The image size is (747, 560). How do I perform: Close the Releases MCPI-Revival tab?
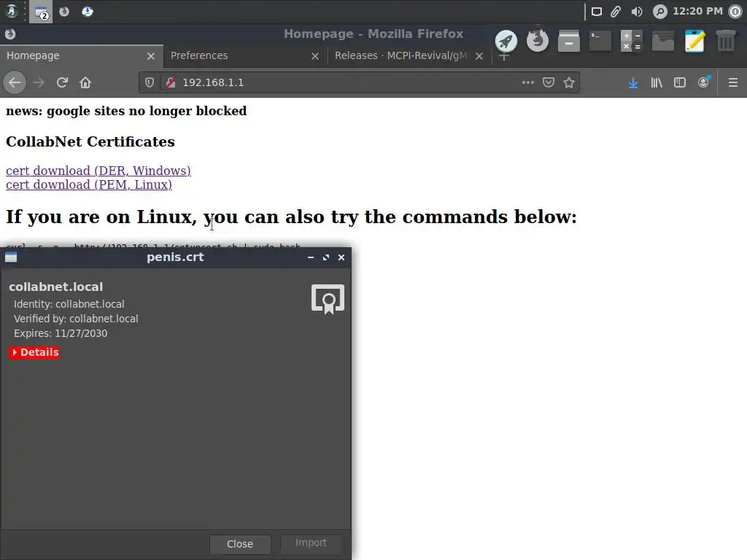(479, 56)
